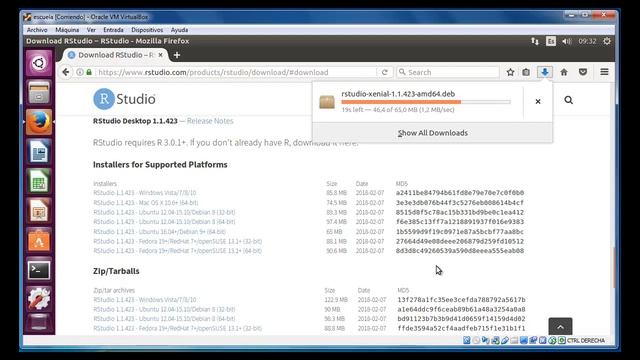Open the keyboard layout indicator Es
640x360 pixels.
click(x=551, y=41)
